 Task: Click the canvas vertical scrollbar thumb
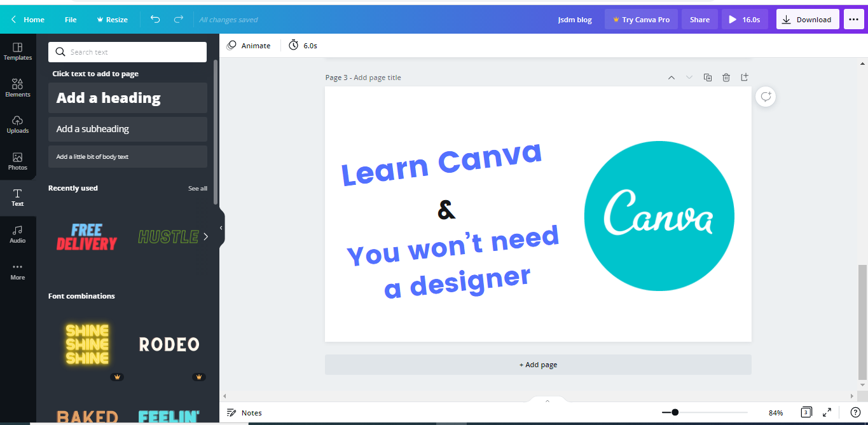click(862, 321)
